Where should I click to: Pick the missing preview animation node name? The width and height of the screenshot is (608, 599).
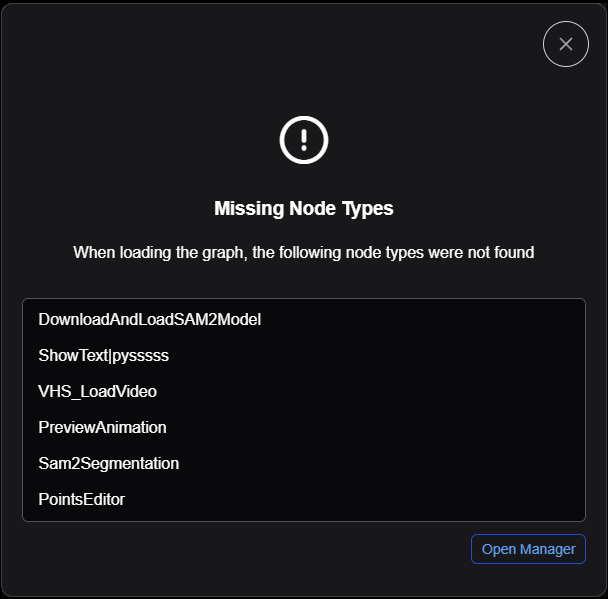click(103, 428)
